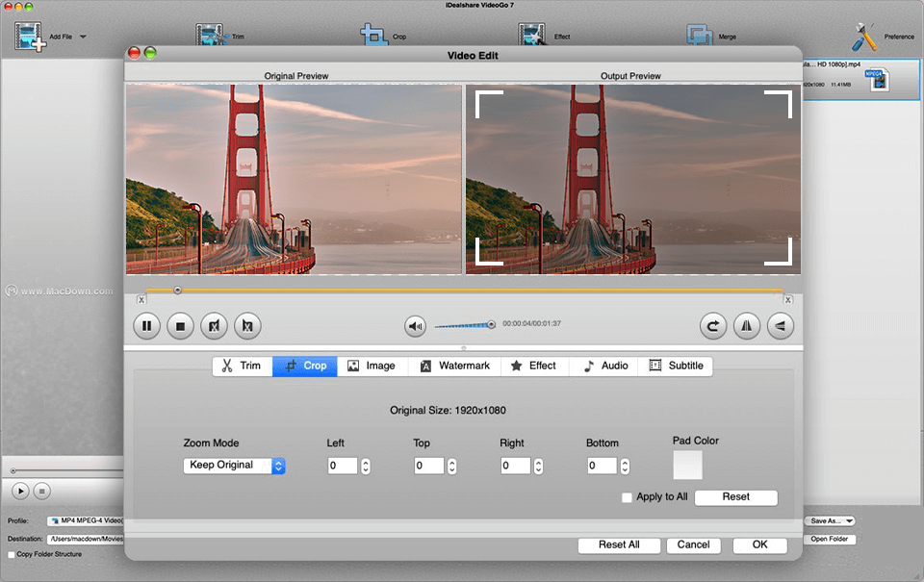The height and width of the screenshot is (582, 924).
Task: Open the Save As dropdown
Action: 829,520
